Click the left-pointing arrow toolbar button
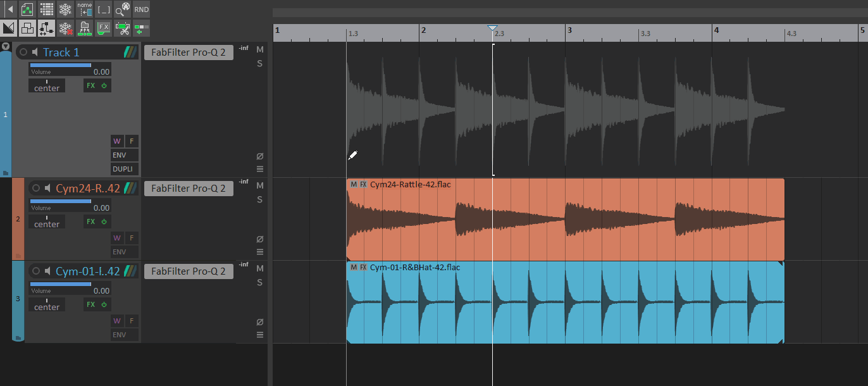 point(9,9)
